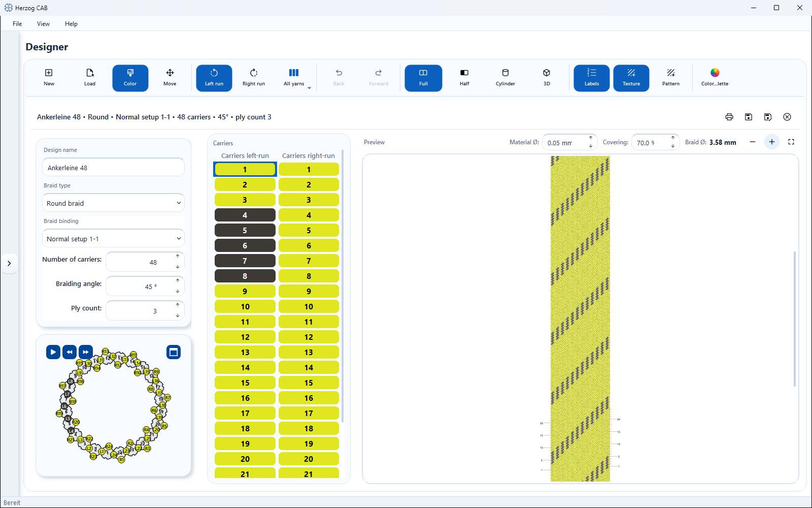
Task: Enter fullscreen preview
Action: pyautogui.click(x=791, y=142)
